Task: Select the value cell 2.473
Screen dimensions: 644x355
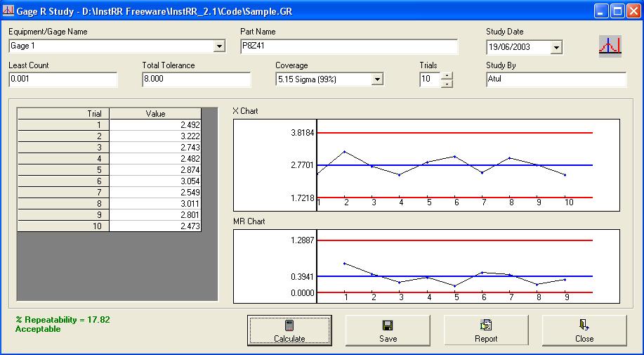Action: [155, 226]
